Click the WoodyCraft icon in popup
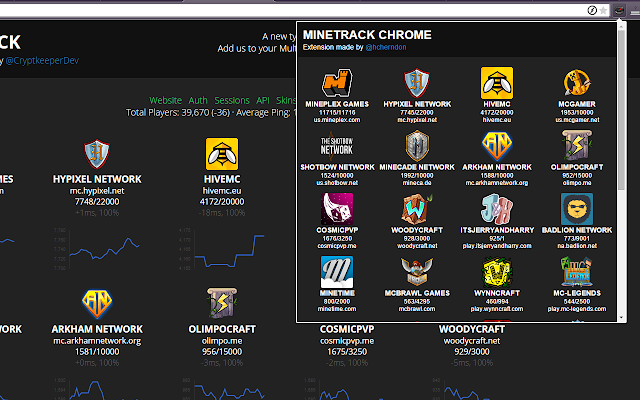This screenshot has width=640, height=400. click(417, 209)
